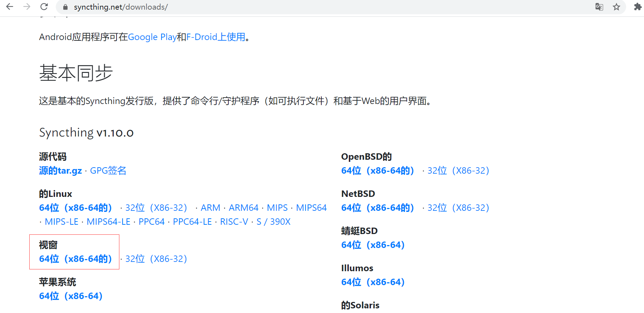Download the Linux PPC64 build
The width and height of the screenshot is (644, 313).
pos(152,222)
